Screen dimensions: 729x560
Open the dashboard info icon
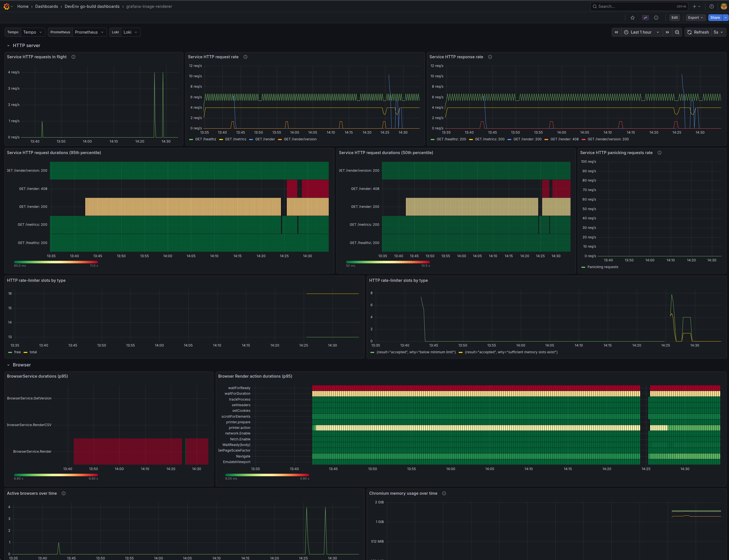pyautogui.click(x=656, y=18)
